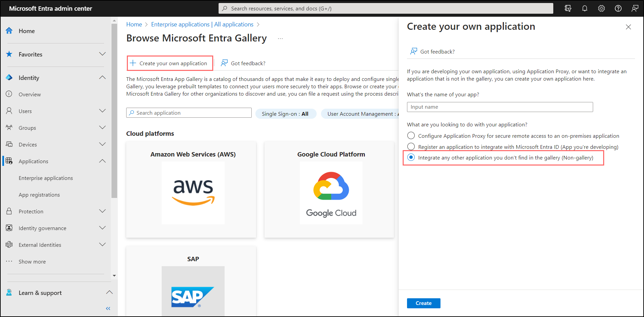The height and width of the screenshot is (317, 644).
Task: Click the External Identities icon
Action: pyautogui.click(x=9, y=244)
